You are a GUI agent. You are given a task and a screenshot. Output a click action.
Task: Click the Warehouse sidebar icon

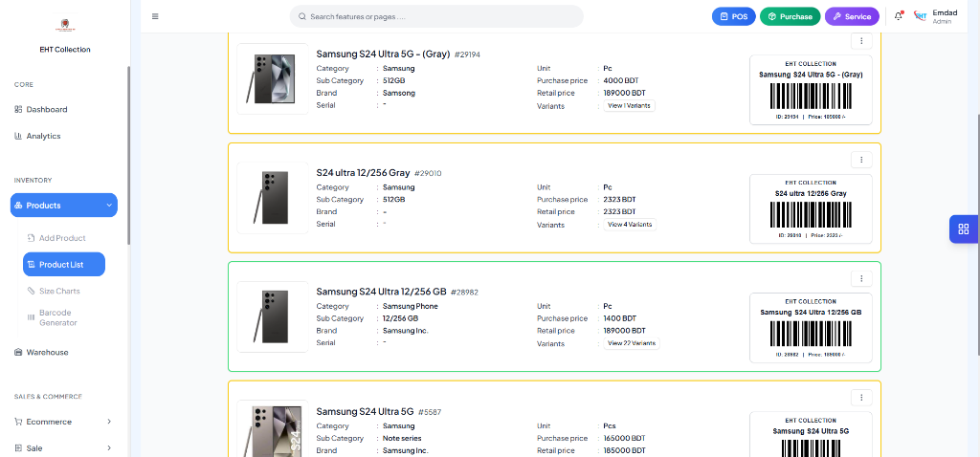coord(18,352)
